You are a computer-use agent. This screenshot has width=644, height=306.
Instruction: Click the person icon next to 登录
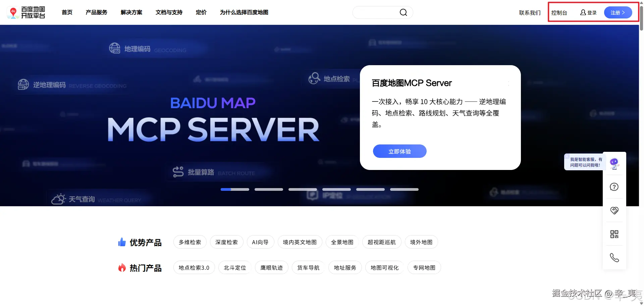click(x=582, y=12)
